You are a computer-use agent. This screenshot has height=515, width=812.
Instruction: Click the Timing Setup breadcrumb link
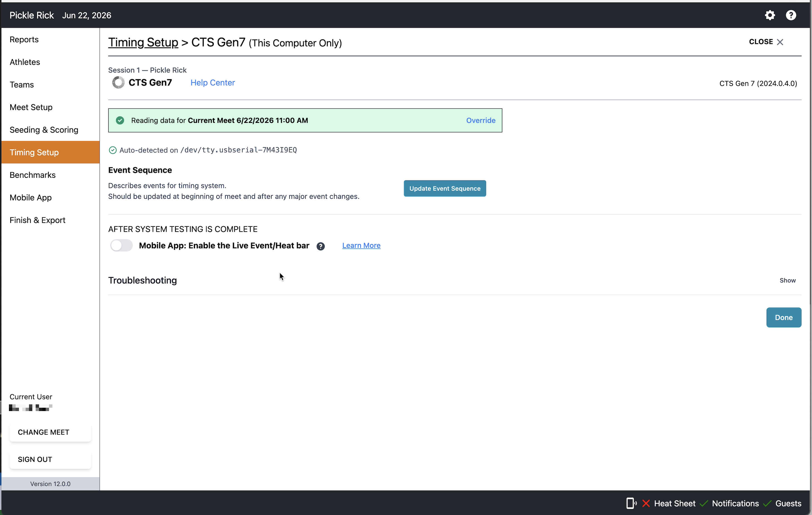point(143,42)
